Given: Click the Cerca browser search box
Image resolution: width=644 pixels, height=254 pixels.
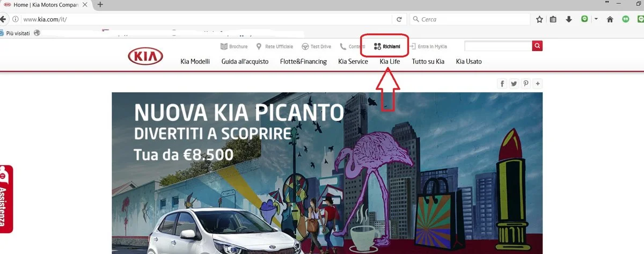Looking at the screenshot, I should tap(470, 19).
